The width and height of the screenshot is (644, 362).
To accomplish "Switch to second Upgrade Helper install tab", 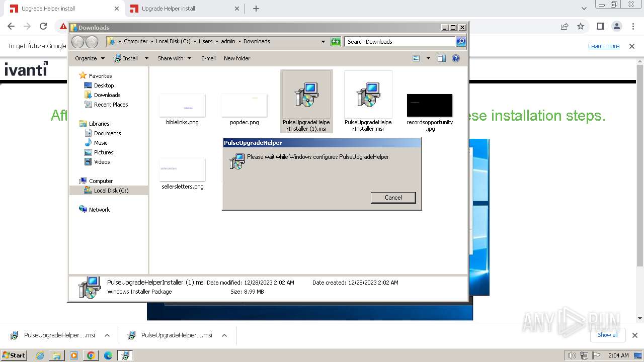I will click(x=184, y=9).
